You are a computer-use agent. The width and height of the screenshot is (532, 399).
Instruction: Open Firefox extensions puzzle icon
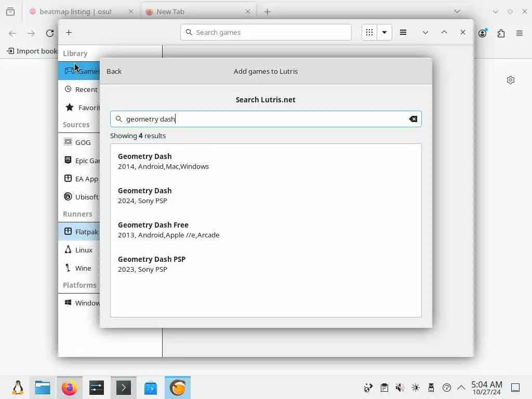tap(501, 33)
